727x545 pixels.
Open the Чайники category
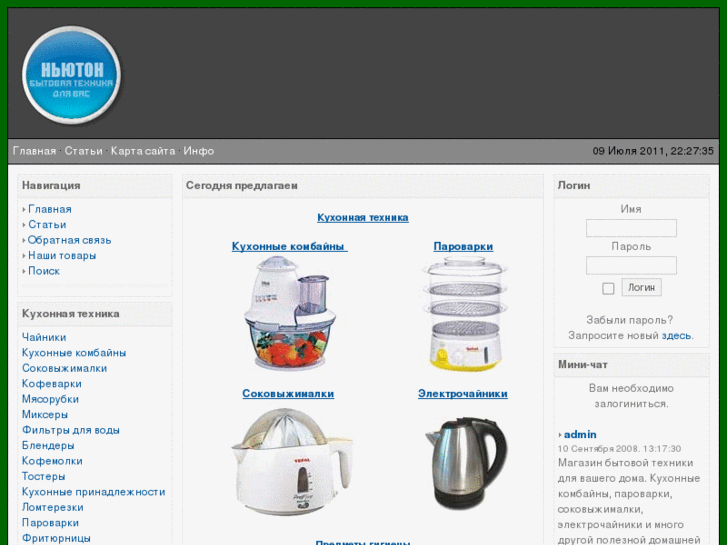point(44,337)
